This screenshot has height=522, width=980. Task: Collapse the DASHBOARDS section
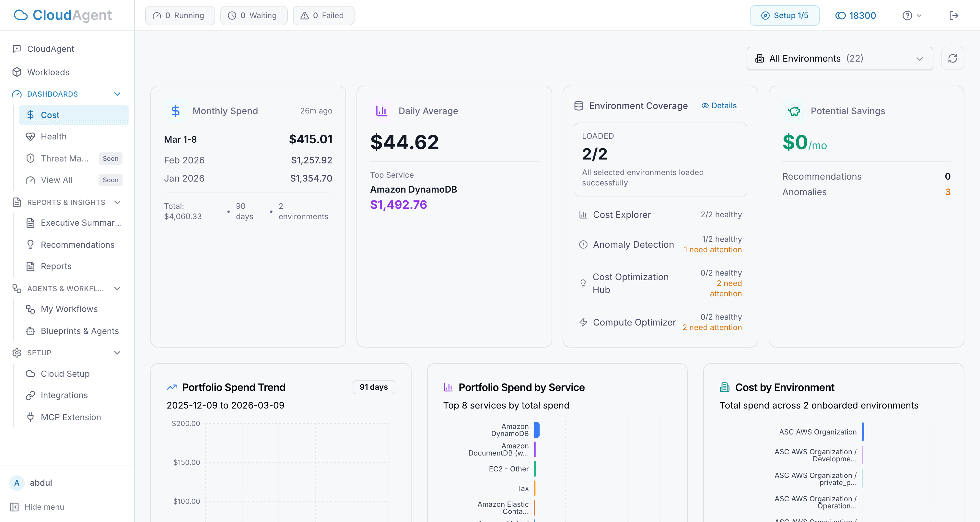point(117,94)
